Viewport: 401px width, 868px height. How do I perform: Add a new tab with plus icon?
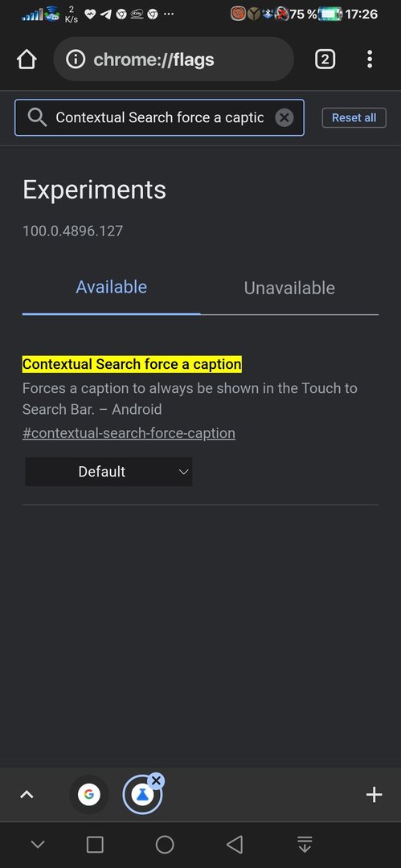click(374, 795)
